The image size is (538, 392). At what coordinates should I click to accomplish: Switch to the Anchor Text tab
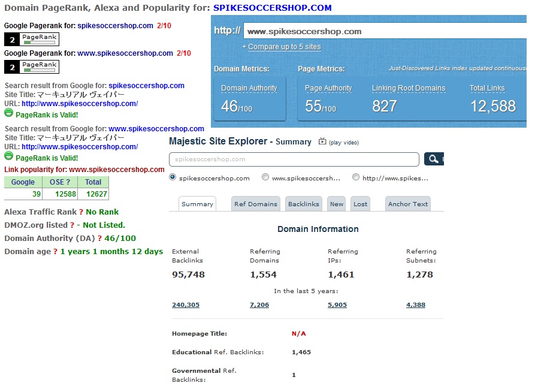(408, 204)
